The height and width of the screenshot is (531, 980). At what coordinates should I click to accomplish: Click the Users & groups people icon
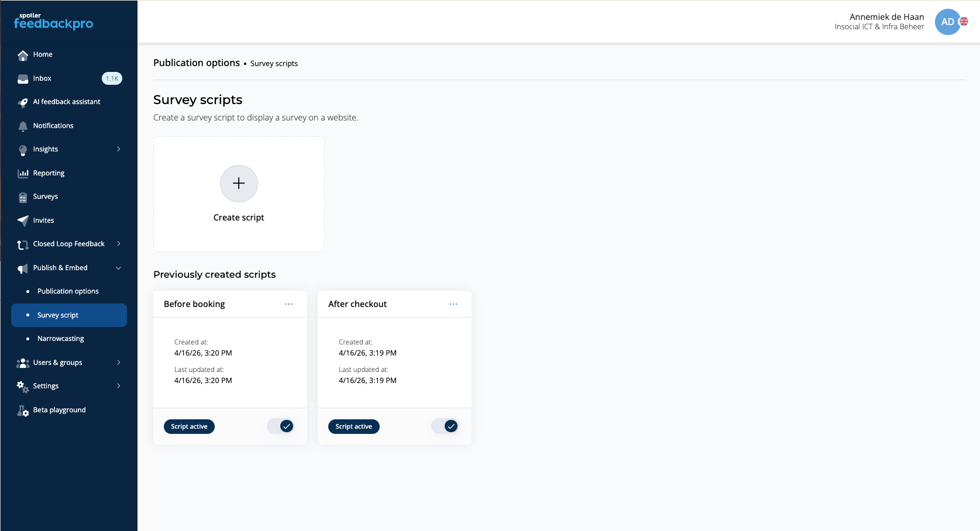coord(23,363)
